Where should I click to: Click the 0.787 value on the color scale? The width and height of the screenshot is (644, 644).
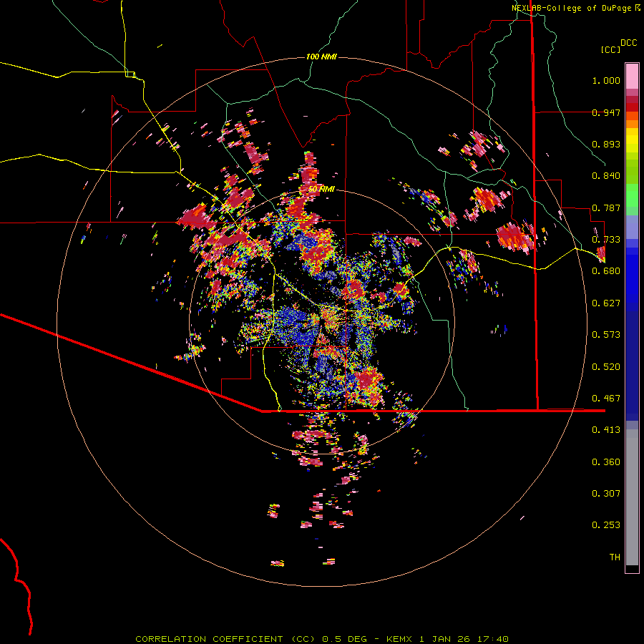(x=606, y=208)
